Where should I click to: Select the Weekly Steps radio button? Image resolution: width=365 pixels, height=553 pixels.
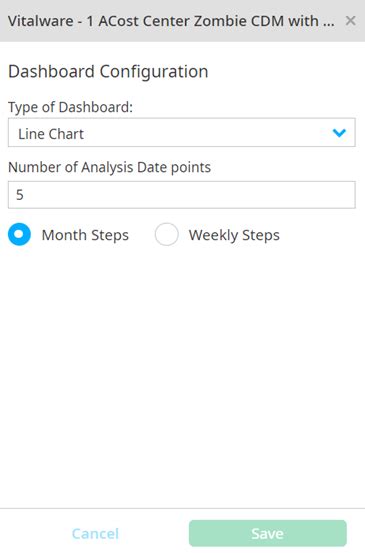click(x=166, y=234)
